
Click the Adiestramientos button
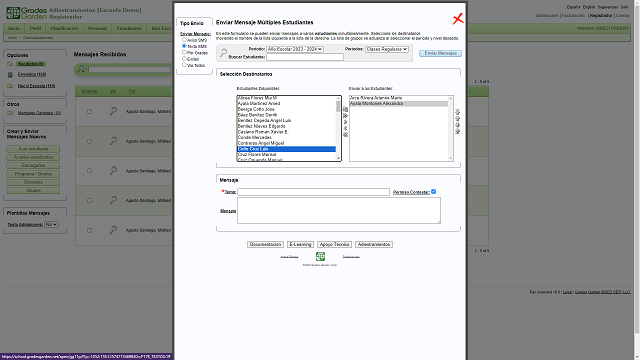click(x=374, y=244)
